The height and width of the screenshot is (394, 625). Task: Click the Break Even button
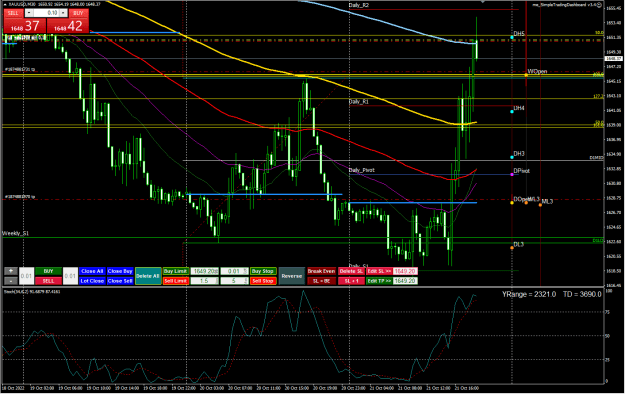[321, 271]
